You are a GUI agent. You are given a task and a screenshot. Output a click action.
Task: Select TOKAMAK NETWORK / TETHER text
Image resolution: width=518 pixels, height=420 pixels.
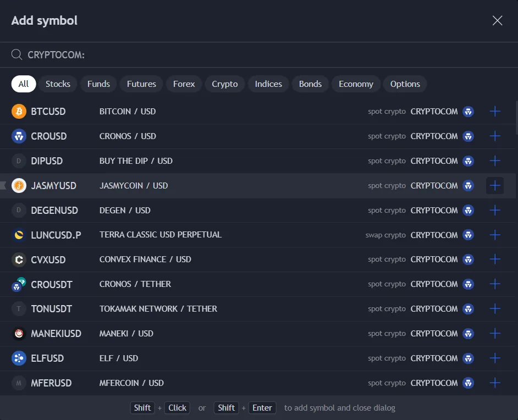coord(158,309)
